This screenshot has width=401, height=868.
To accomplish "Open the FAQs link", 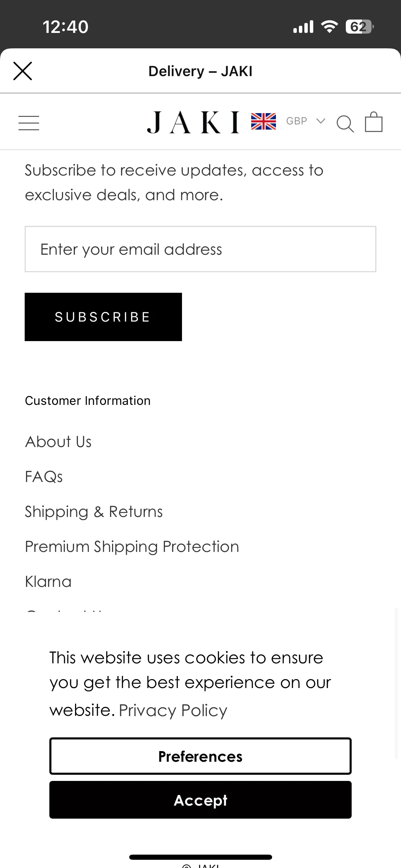I will (x=44, y=477).
